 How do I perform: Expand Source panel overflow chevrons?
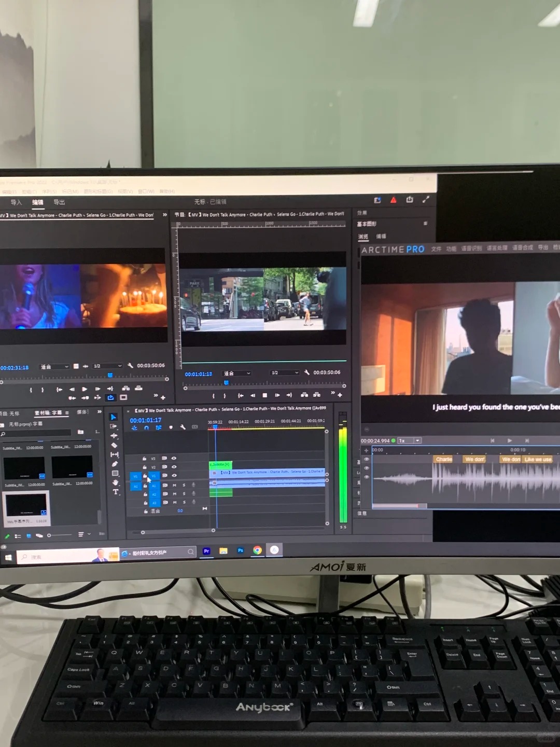(x=165, y=215)
